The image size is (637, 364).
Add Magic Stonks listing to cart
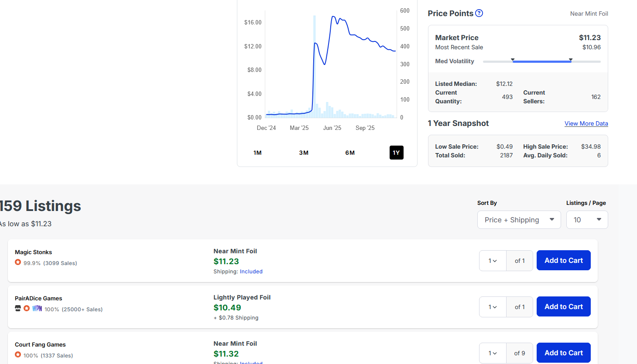pyautogui.click(x=563, y=260)
